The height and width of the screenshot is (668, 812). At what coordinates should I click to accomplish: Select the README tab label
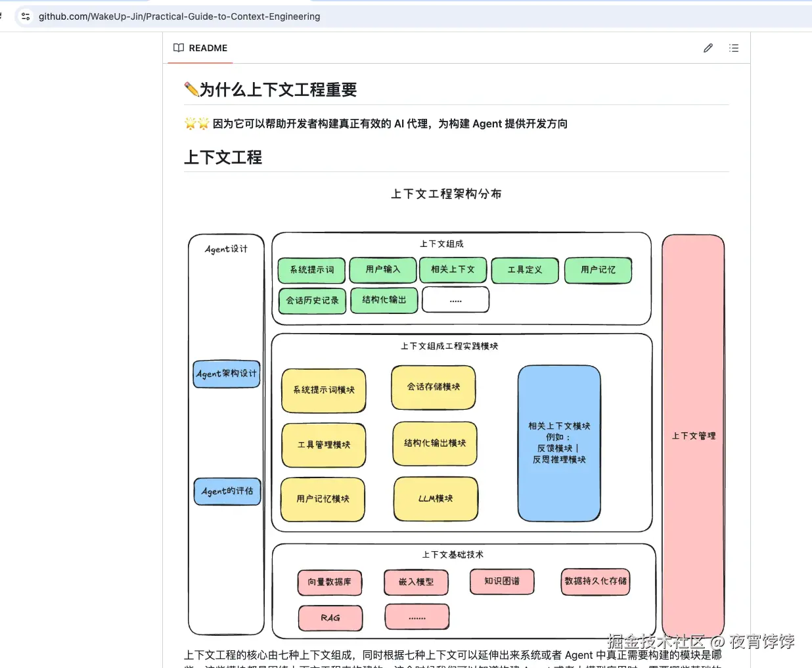pos(208,47)
